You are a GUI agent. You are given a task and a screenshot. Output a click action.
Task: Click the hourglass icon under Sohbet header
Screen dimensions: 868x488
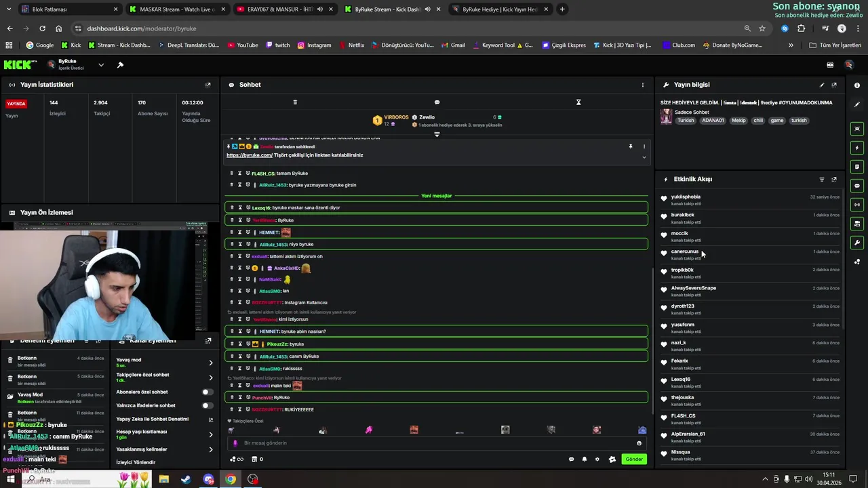(578, 102)
